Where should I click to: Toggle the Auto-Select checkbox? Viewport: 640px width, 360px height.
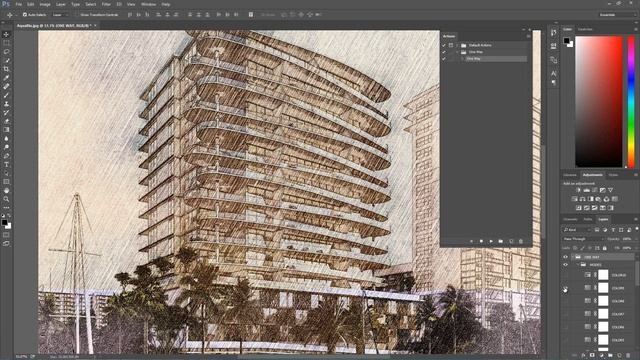24,15
